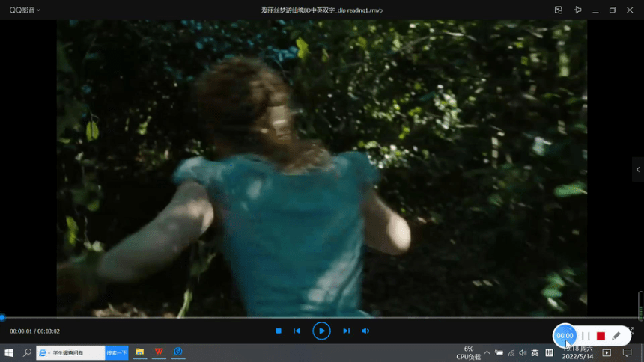Open the Windows Start menu
Screen dimensions: 644x362
click(9, 352)
